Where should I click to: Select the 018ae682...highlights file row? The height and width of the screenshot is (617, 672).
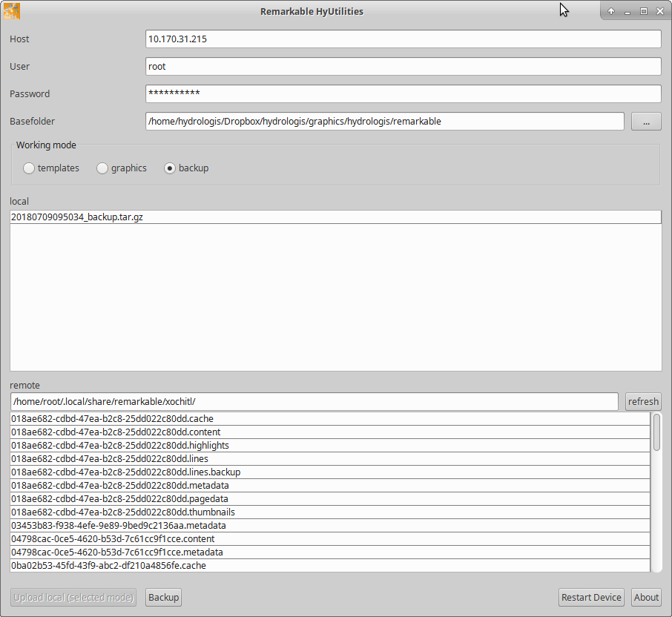click(x=330, y=445)
